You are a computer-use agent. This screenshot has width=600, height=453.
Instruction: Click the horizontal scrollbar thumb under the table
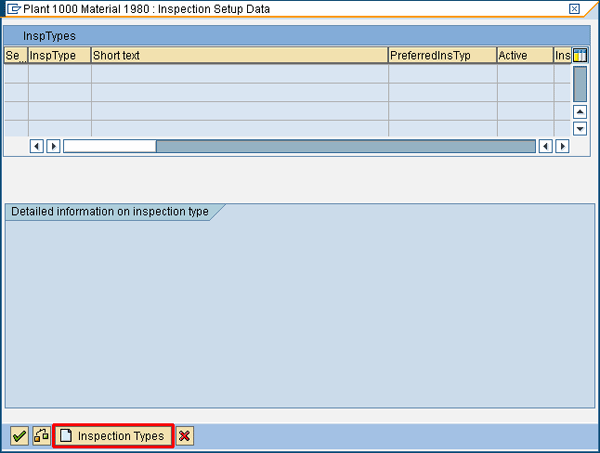pos(109,146)
